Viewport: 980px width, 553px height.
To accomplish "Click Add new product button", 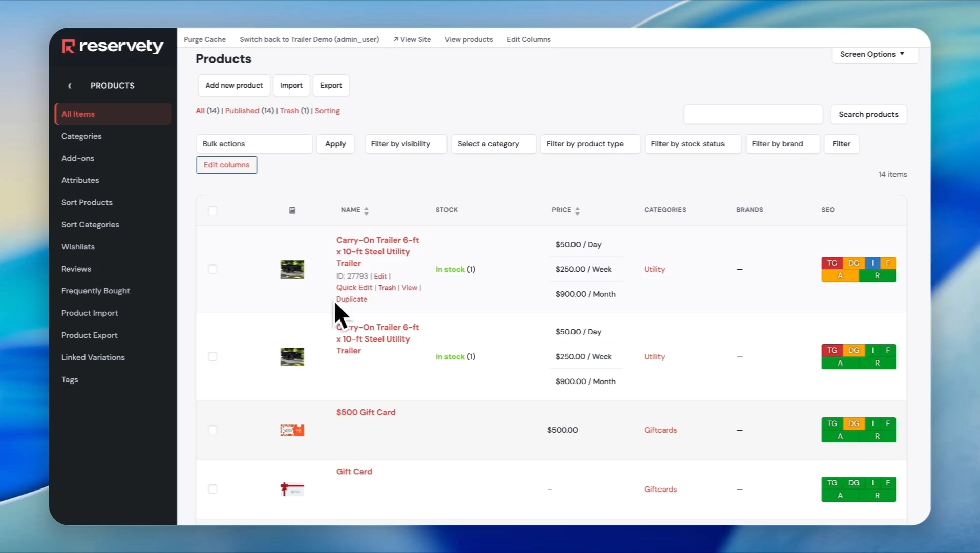I will (x=234, y=86).
